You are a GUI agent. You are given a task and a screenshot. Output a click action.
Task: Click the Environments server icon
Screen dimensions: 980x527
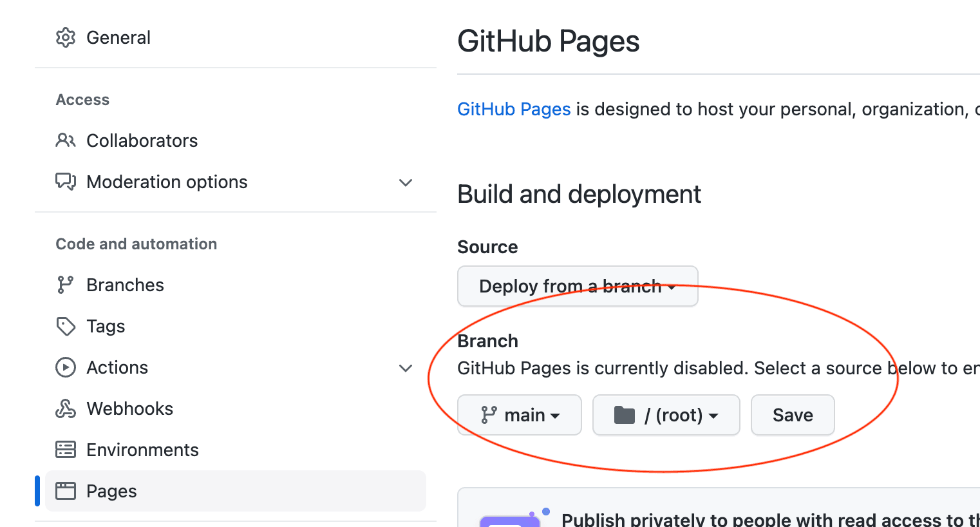(66, 450)
